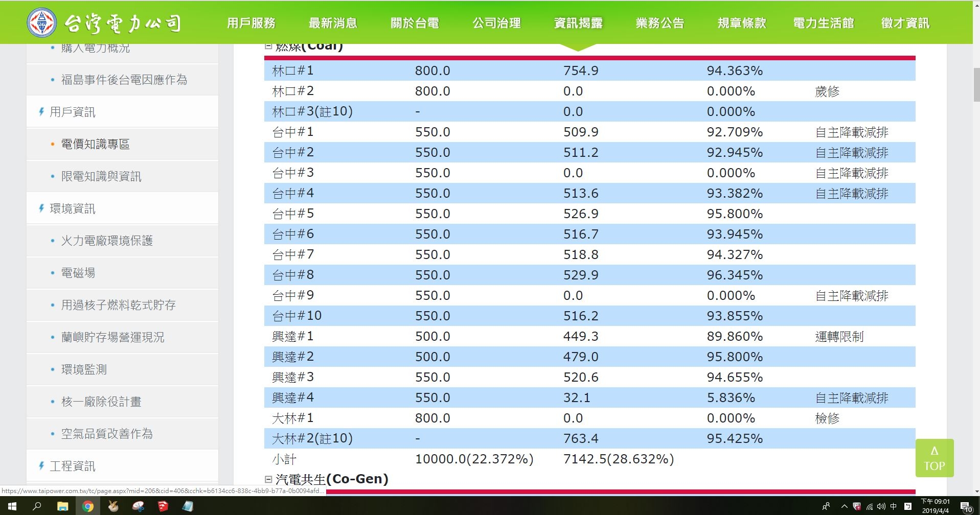
Task: Open the 電價知識專區 sidebar link
Action: pos(95,144)
